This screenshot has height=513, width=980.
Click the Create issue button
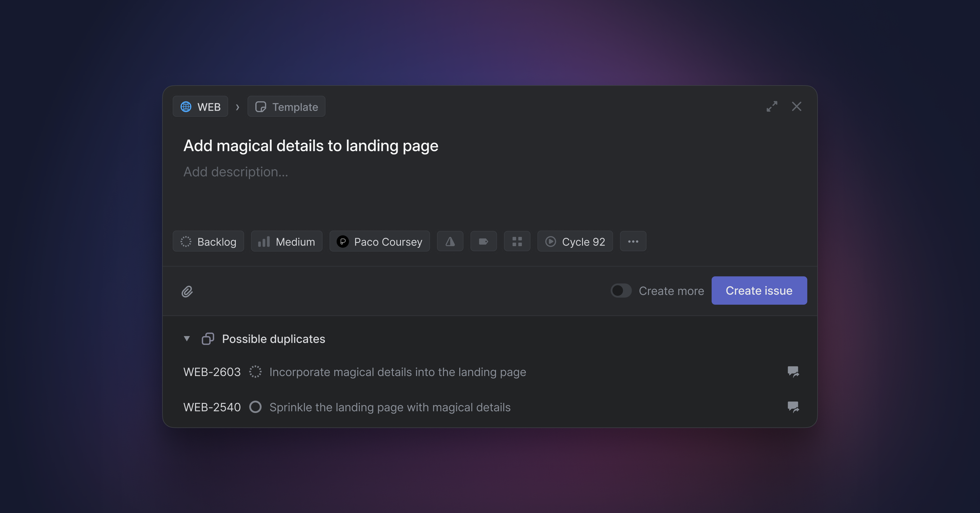(759, 291)
